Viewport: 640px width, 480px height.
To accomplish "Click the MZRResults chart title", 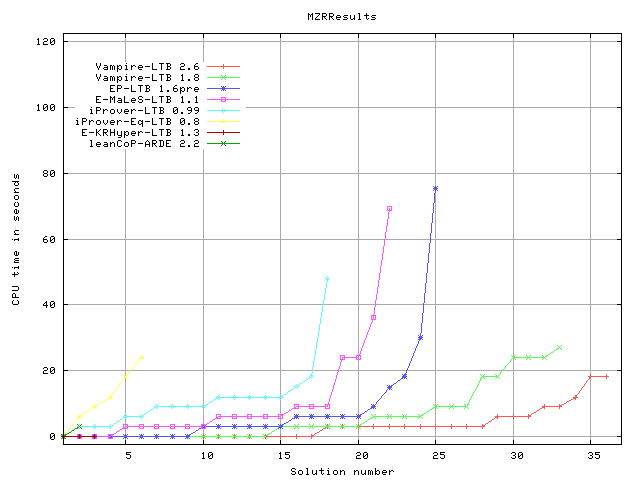I will (x=342, y=17).
